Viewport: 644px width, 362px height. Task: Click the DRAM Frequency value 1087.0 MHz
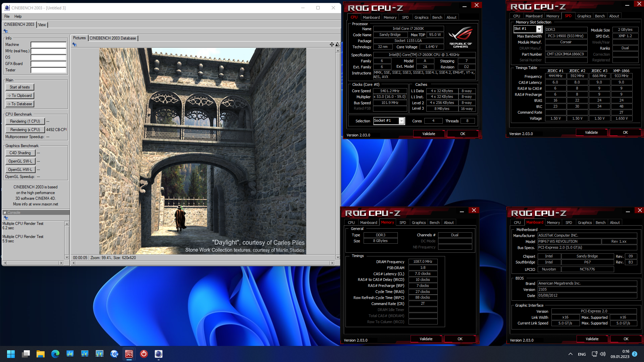pos(423,262)
